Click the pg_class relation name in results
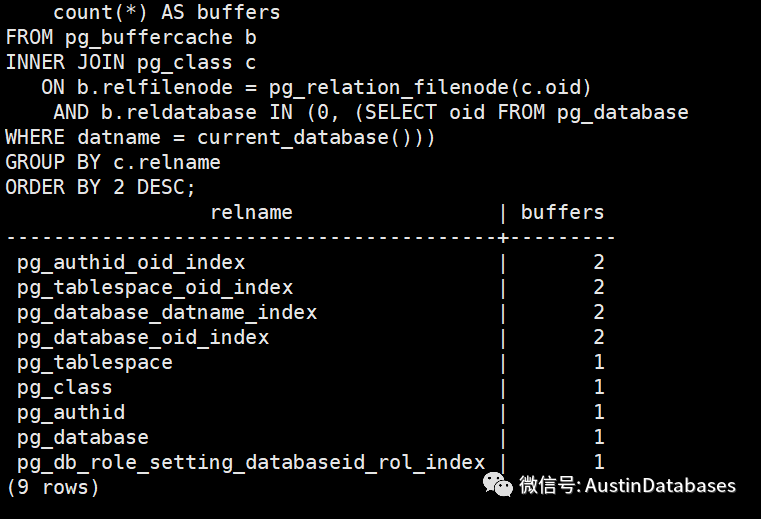Viewport: 761px width, 519px height. point(65,387)
